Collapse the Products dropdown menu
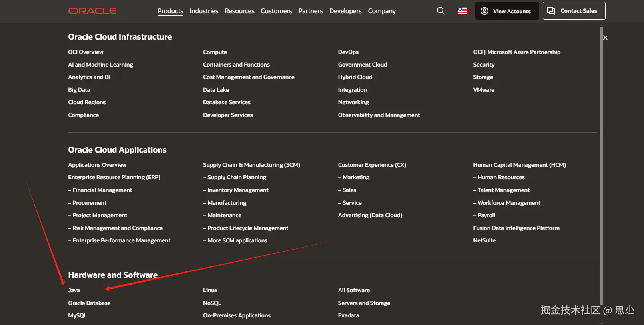The image size is (644, 325). tap(170, 11)
